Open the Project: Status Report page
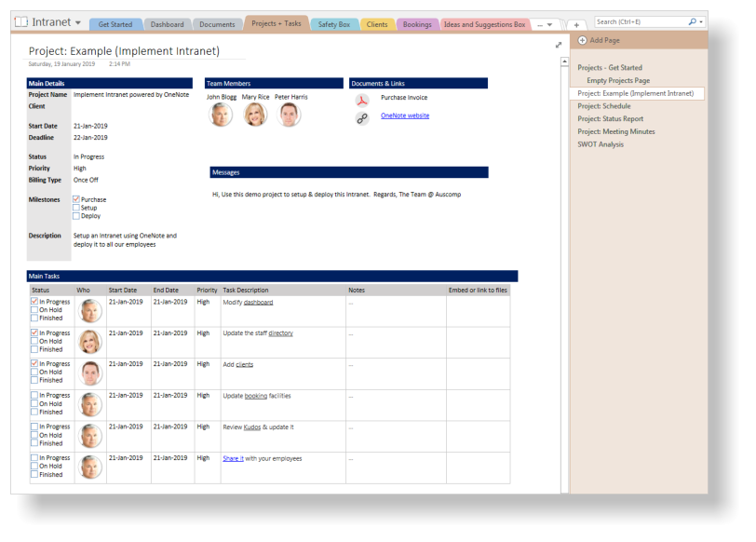756x542 pixels. (611, 118)
